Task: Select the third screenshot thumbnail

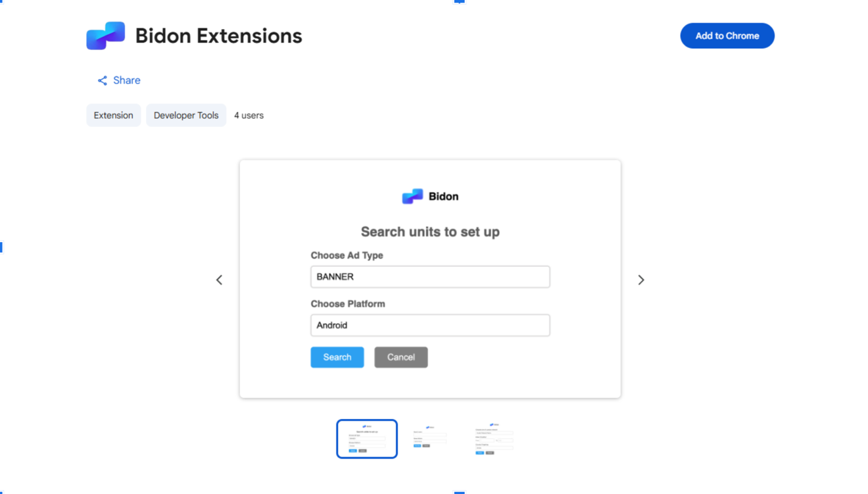Action: [x=493, y=439]
